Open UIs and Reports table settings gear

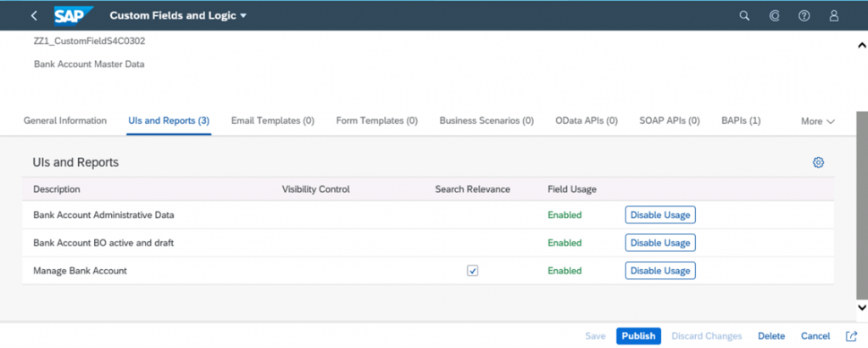818,162
